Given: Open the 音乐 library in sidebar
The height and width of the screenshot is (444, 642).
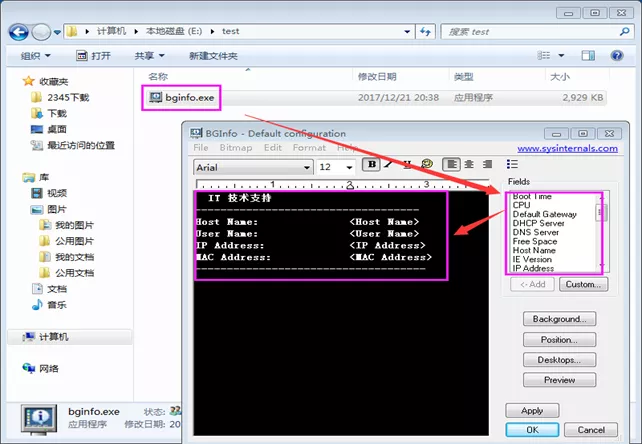Looking at the screenshot, I should coord(56,307).
